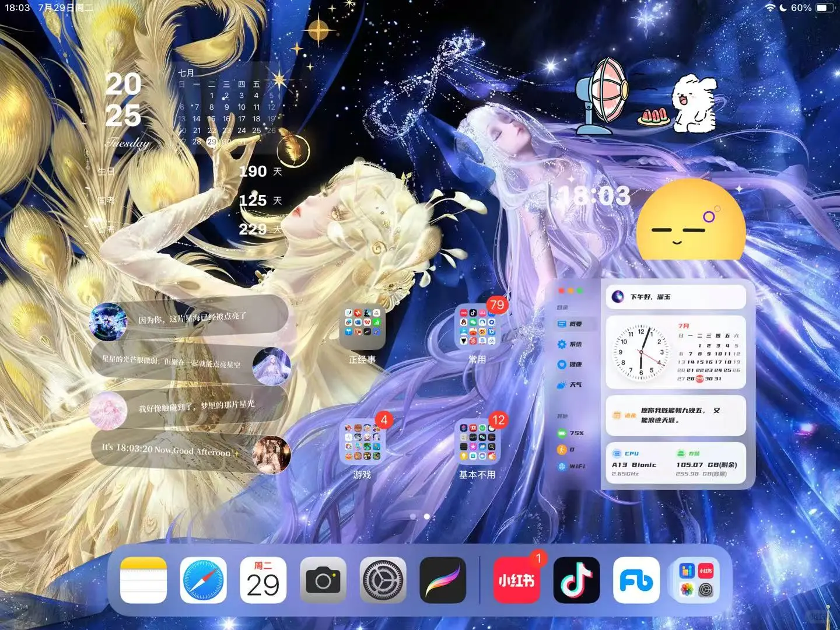Tap the analog clock in the widget
Image resolution: width=840 pixels, height=630 pixels.
[x=640, y=352]
